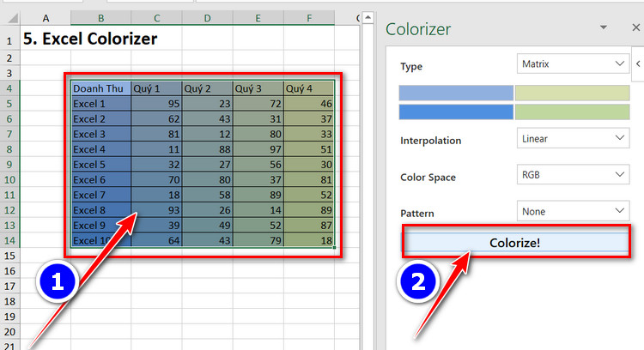Screen dimensions: 644x350
Task: Pick the bottom-left bright blue swatch
Action: point(456,112)
